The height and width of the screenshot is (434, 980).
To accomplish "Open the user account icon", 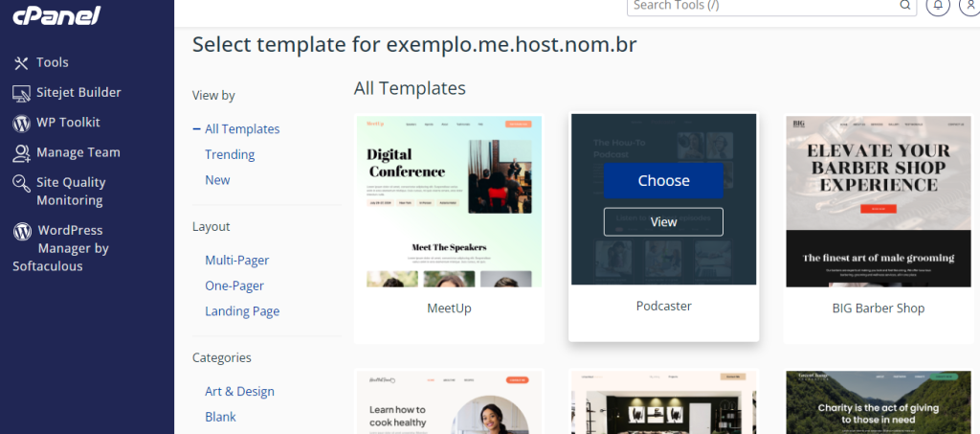I will pos(970,5).
